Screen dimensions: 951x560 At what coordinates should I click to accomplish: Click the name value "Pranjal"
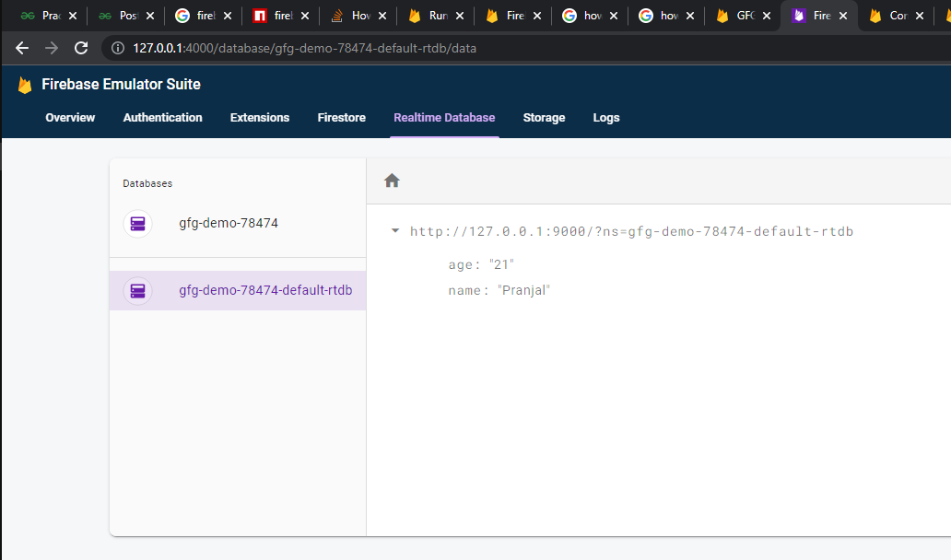tap(524, 290)
